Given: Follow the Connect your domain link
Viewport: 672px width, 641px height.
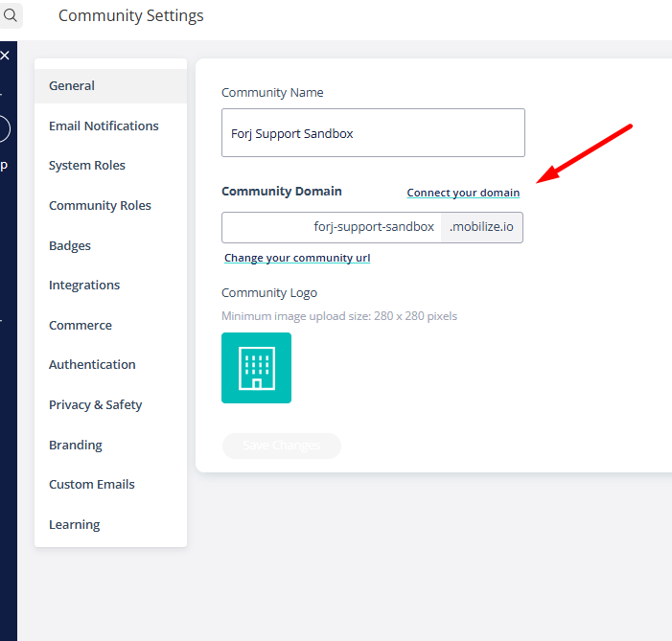Looking at the screenshot, I should coord(463,193).
